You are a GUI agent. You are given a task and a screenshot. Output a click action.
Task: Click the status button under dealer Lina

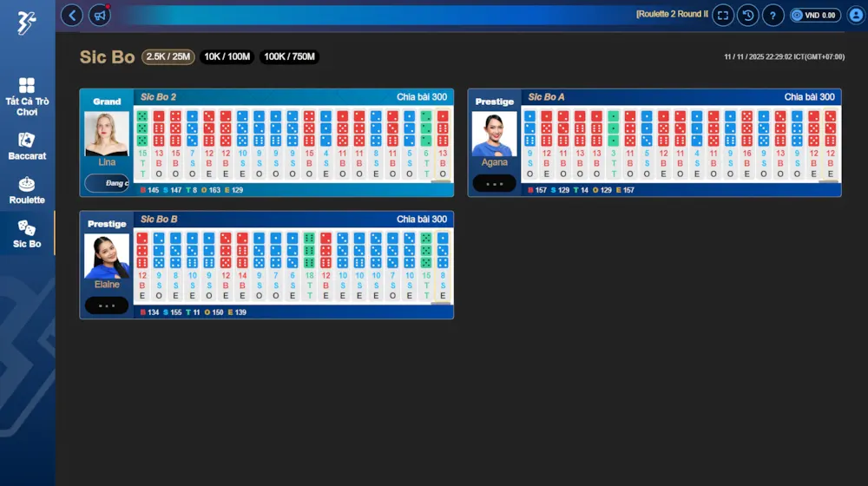click(x=107, y=183)
